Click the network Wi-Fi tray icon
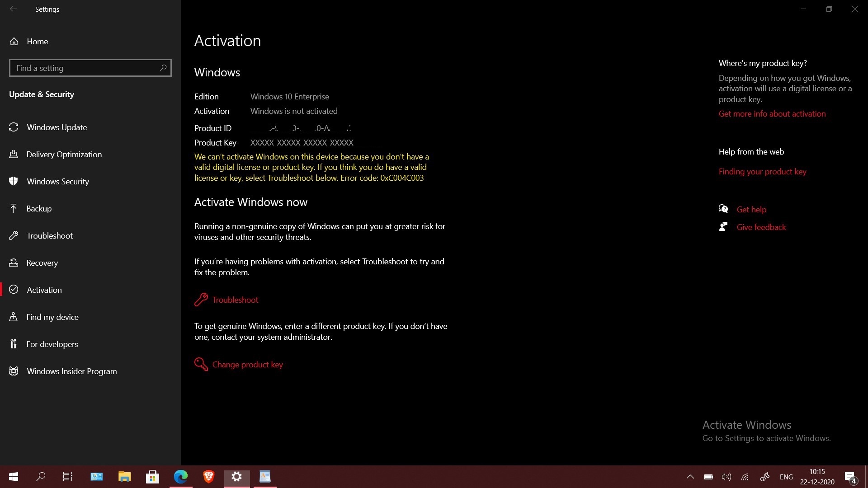Viewport: 868px width, 488px height. pyautogui.click(x=745, y=477)
